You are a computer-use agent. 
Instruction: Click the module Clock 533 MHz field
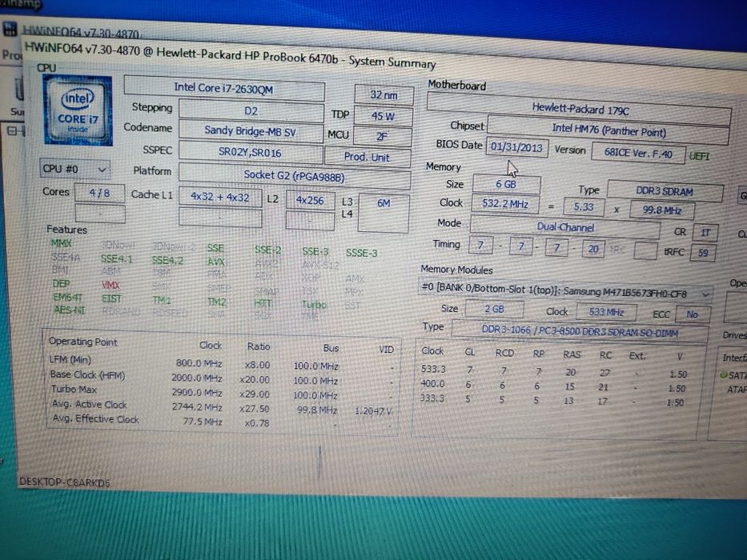pos(606,312)
